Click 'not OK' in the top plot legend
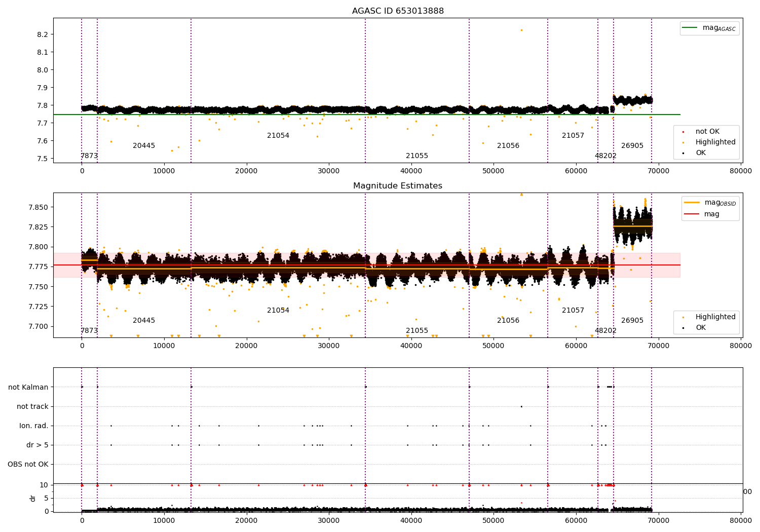760x532 pixels. point(707,131)
